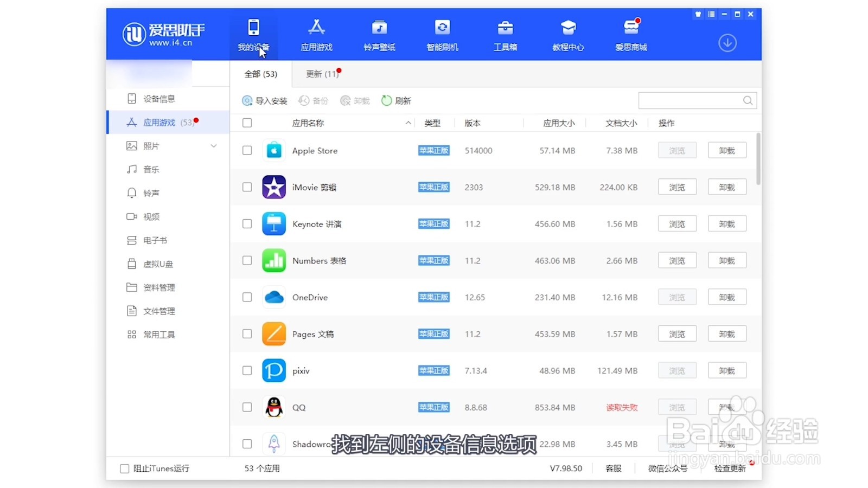Sort by 文档大小 column header

tap(621, 123)
